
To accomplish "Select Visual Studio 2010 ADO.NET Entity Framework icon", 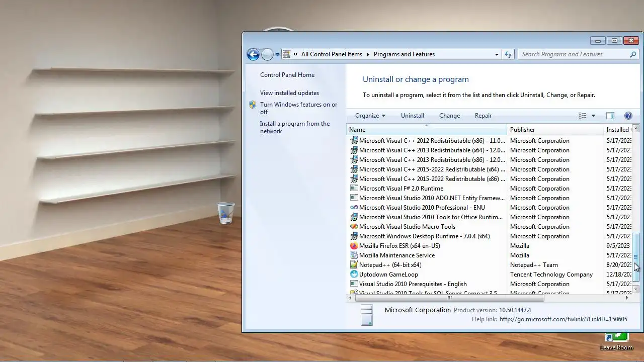I will coord(354,198).
